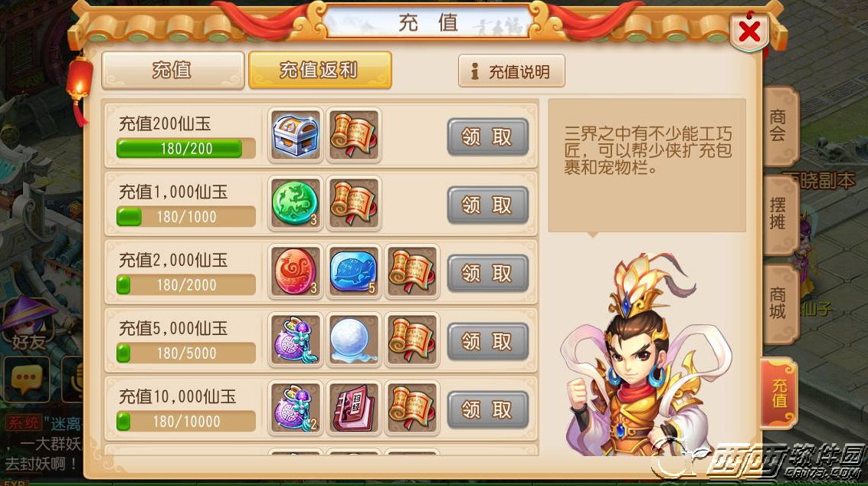
Task: Open the chat bubble icon
Action: coord(27,379)
